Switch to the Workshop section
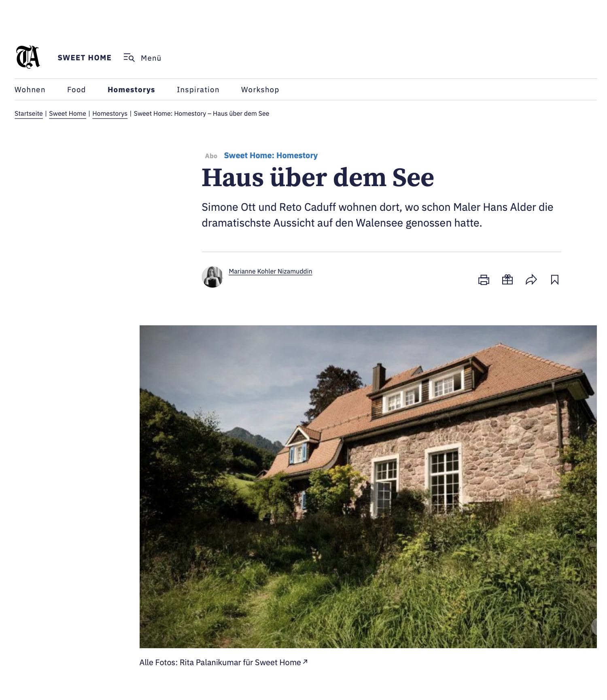 click(x=260, y=90)
